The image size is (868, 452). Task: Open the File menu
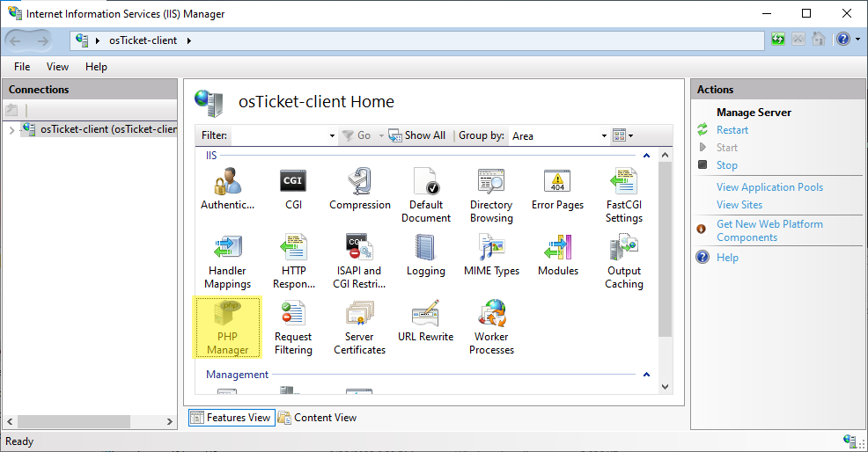pos(22,66)
